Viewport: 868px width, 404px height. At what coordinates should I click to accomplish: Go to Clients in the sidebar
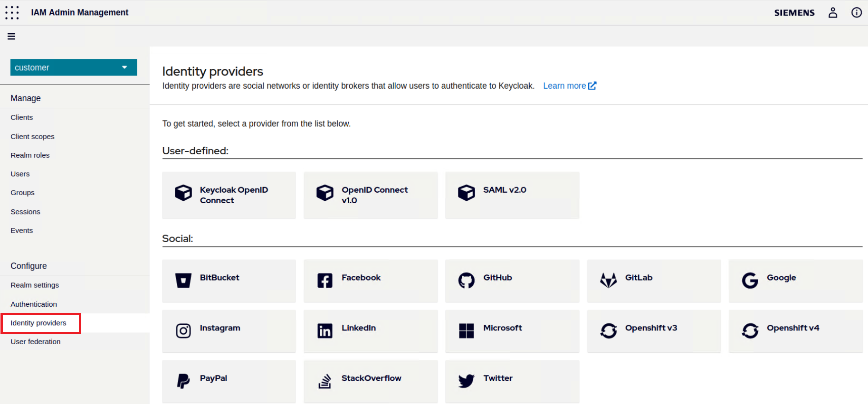pyautogui.click(x=22, y=117)
